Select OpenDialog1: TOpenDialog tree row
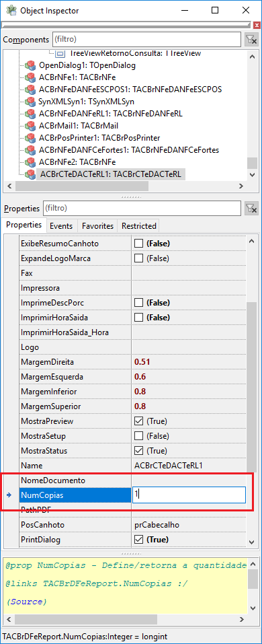 [x=87, y=65]
